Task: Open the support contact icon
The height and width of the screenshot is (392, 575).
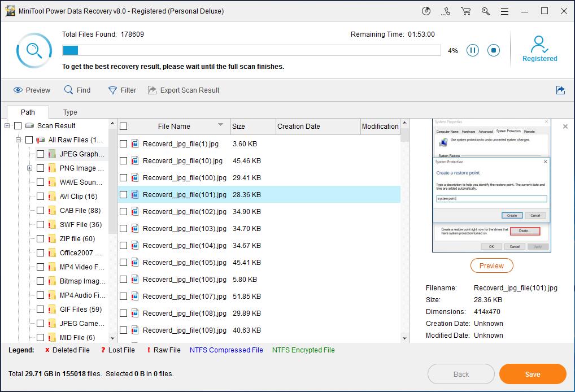Action: pyautogui.click(x=446, y=11)
